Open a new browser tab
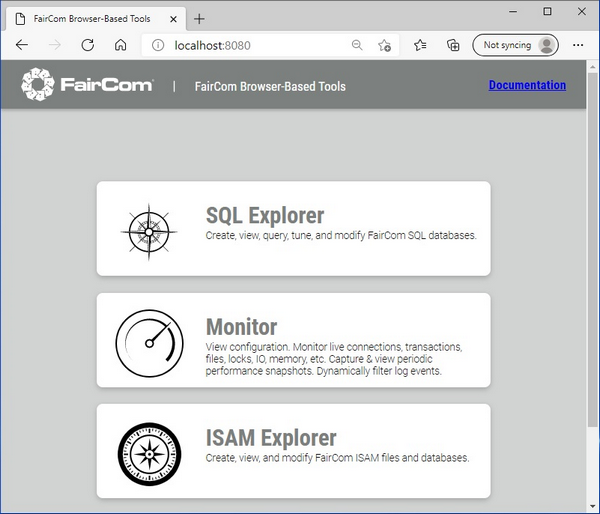600x514 pixels. pos(199,19)
